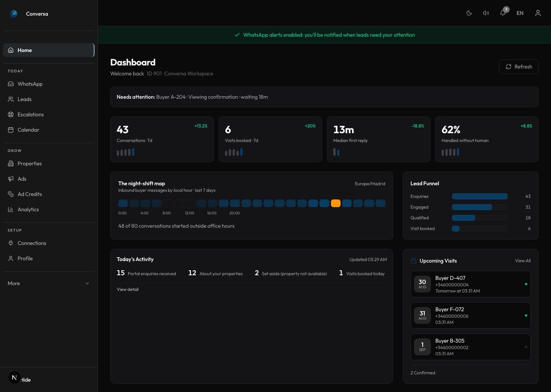Image resolution: width=551 pixels, height=392 pixels.
Task: Click the 31 AUG date badge
Action: pos(422,315)
